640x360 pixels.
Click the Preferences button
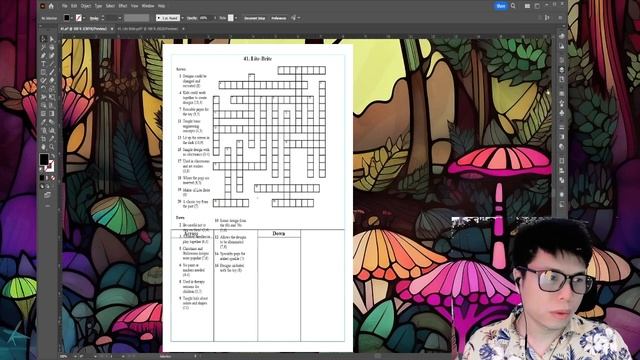(279, 18)
